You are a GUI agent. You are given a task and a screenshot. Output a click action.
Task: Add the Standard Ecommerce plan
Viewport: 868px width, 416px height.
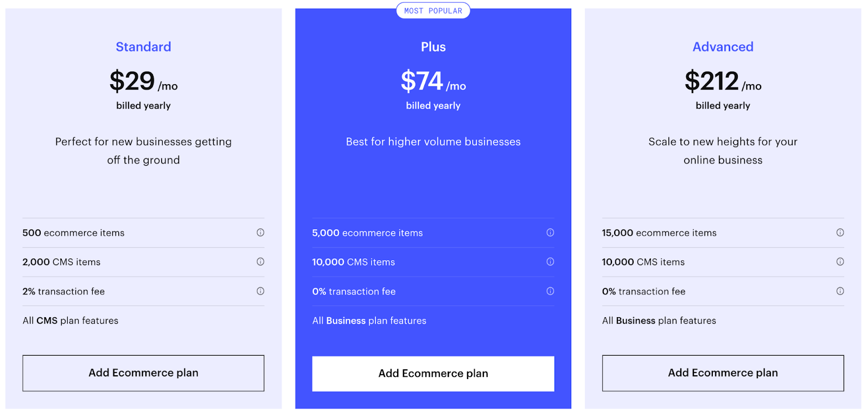(143, 373)
